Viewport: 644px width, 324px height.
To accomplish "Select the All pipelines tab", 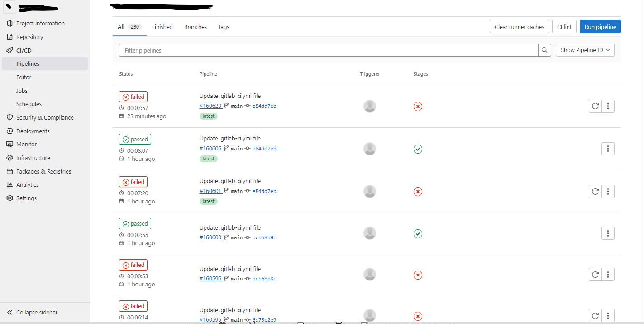I will tap(129, 27).
